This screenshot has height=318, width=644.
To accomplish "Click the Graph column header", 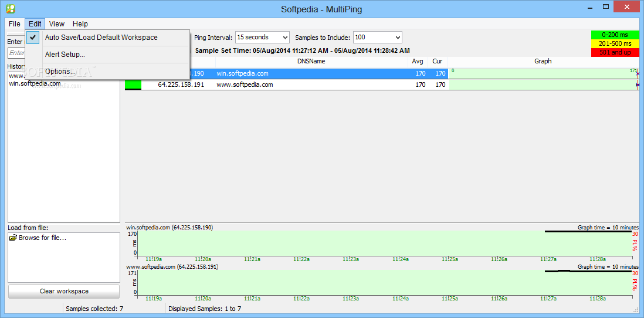I will (543, 61).
